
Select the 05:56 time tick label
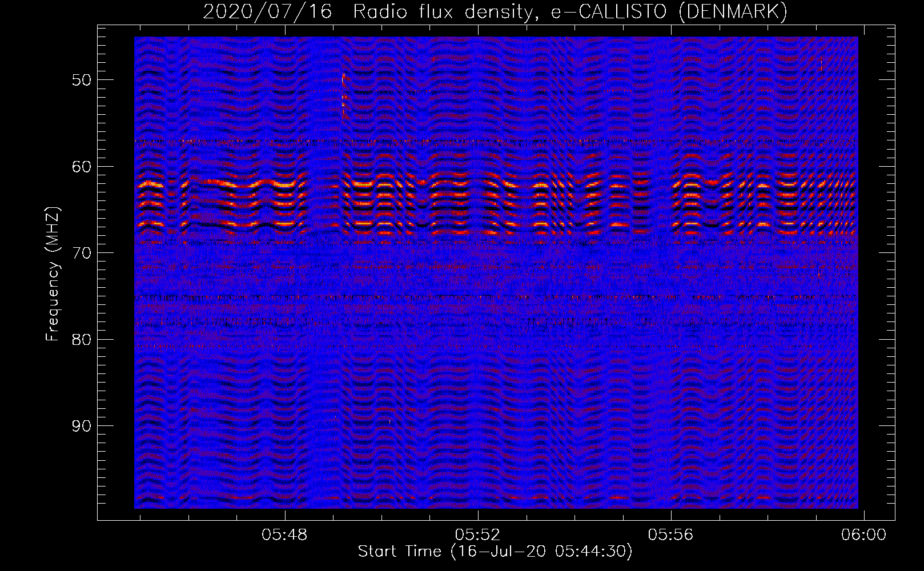[670, 535]
